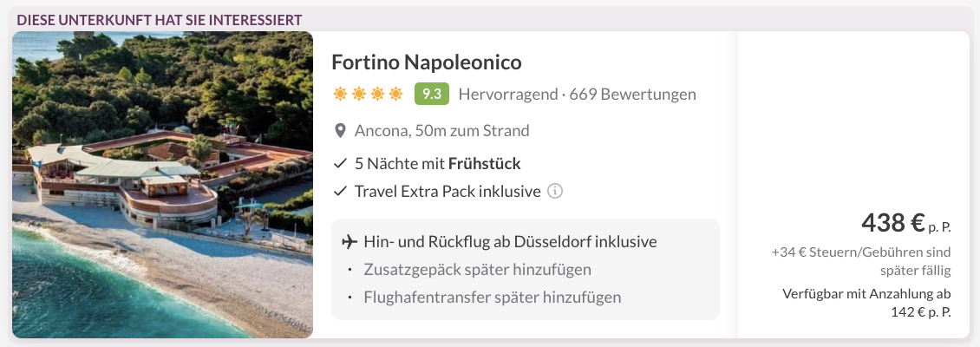
Task: Open the Fortino Napoleonico hotel photo
Action: coord(162,185)
